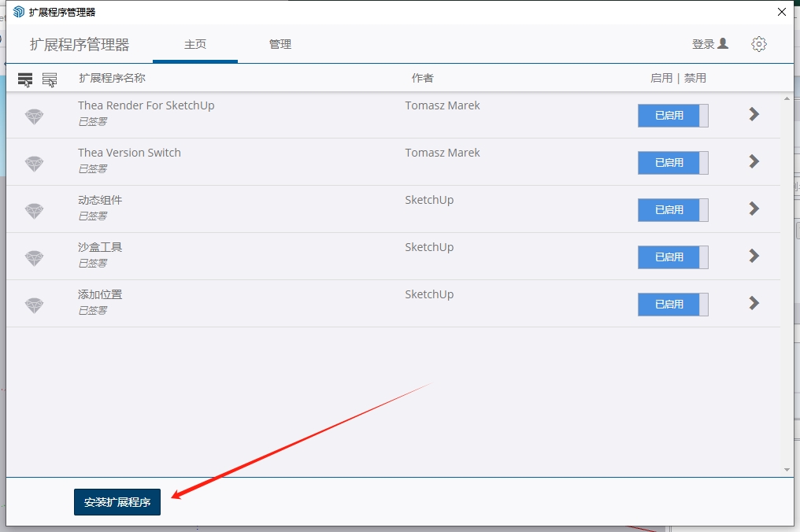Disable the 沙盒工具 extension toggle

(x=673, y=257)
